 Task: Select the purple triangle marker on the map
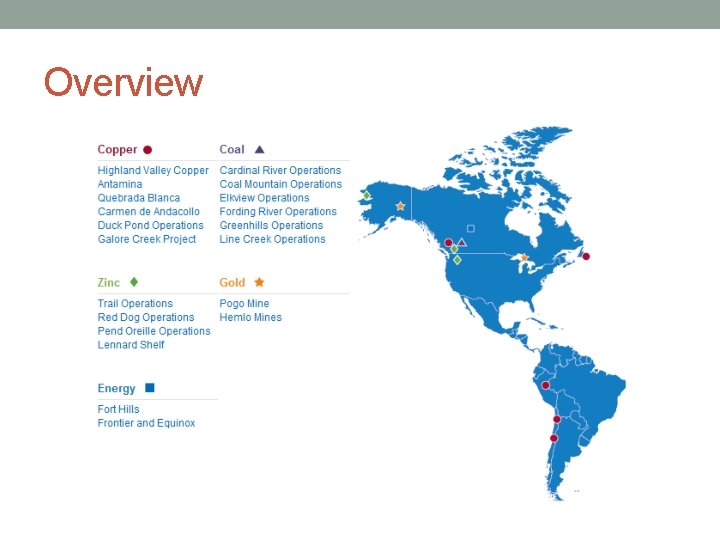(x=461, y=242)
